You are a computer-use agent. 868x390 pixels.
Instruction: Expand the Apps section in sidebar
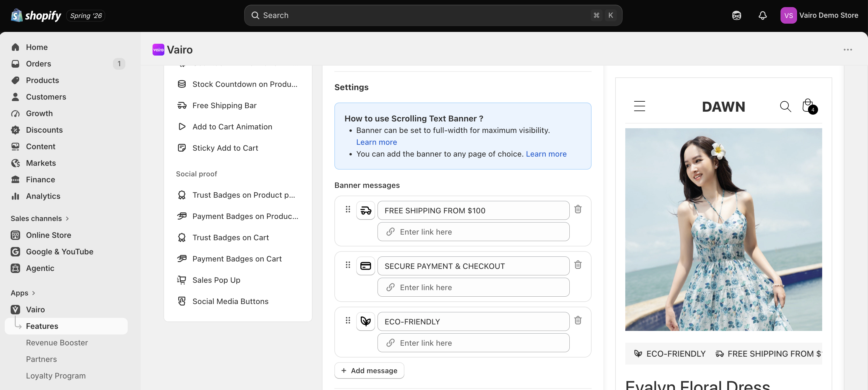click(x=23, y=293)
